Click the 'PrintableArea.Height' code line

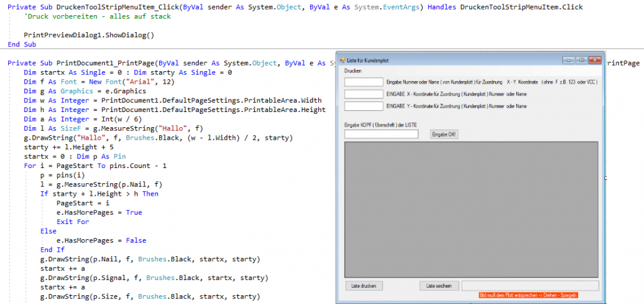click(175, 110)
